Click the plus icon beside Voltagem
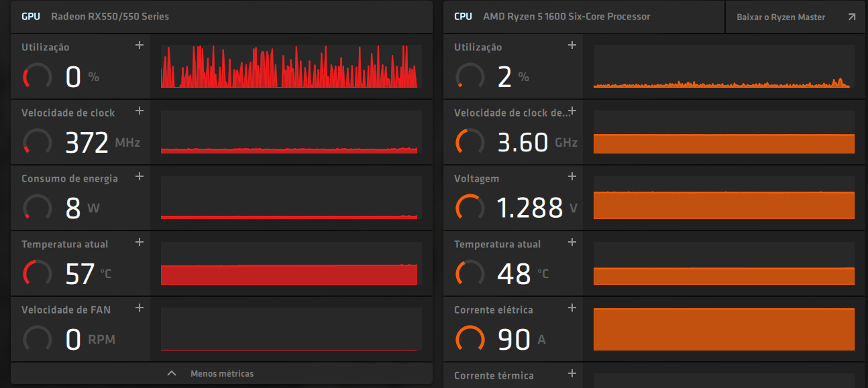 click(572, 176)
